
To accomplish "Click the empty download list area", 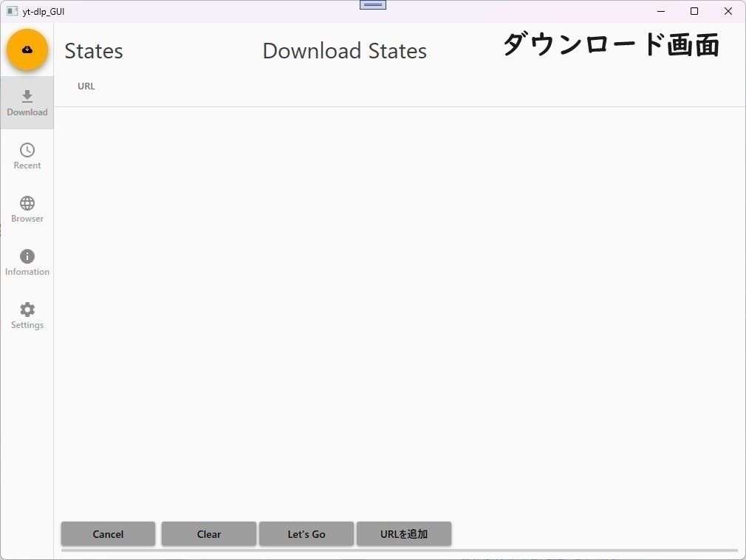I will pyautogui.click(x=399, y=310).
